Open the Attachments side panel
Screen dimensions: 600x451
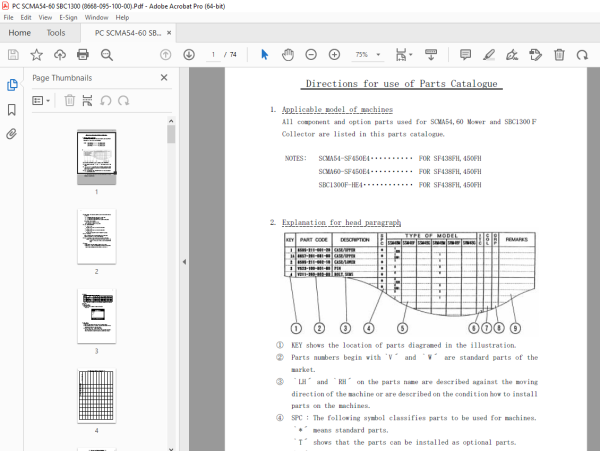pyautogui.click(x=11, y=134)
